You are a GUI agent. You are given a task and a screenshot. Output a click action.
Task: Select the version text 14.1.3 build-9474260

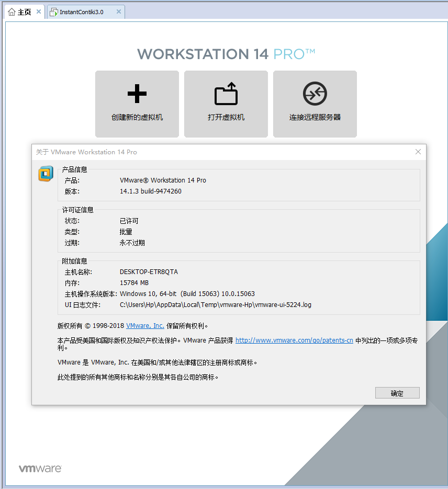click(151, 191)
